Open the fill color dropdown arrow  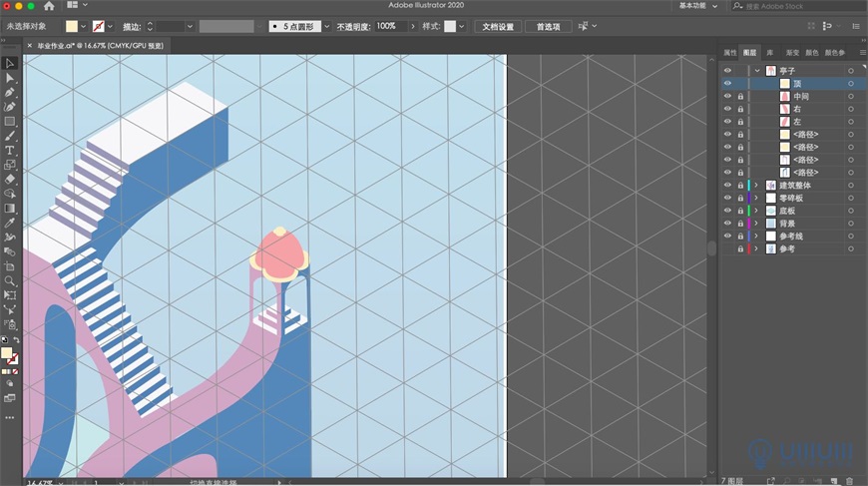83,26
